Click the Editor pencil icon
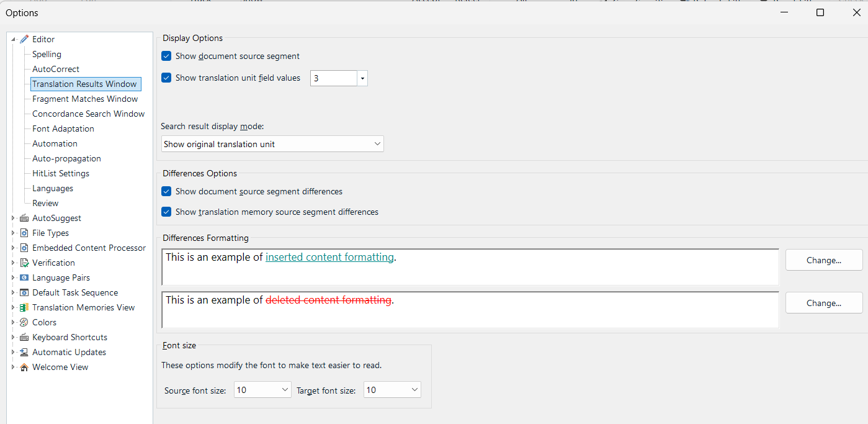This screenshot has height=424, width=868. click(23, 39)
